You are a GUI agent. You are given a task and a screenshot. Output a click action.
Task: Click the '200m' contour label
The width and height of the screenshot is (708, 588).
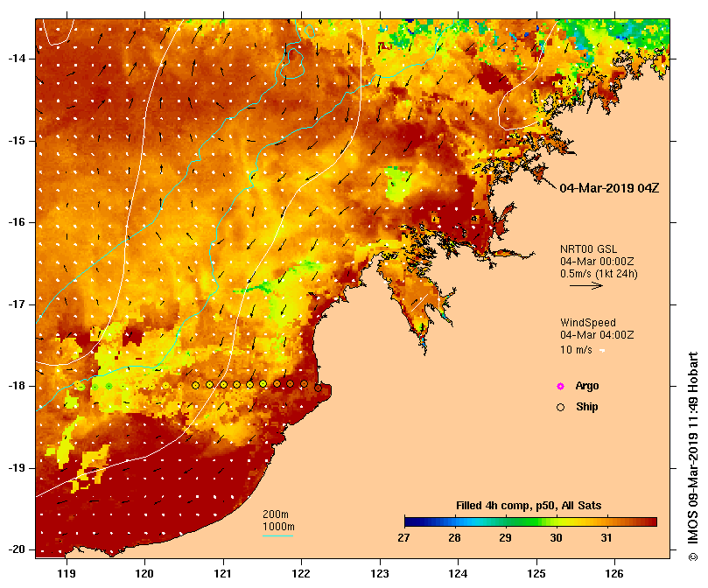276,514
